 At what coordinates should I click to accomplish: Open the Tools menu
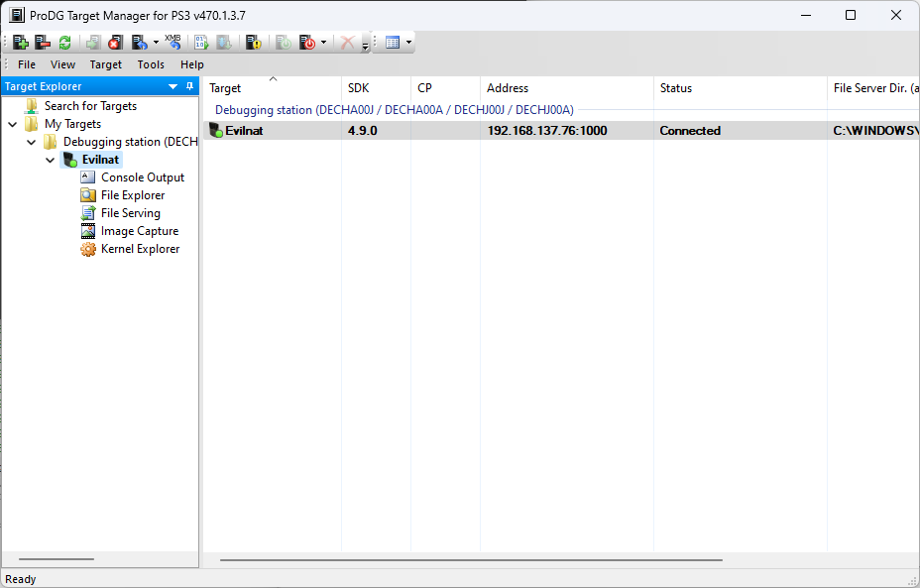[x=151, y=64]
